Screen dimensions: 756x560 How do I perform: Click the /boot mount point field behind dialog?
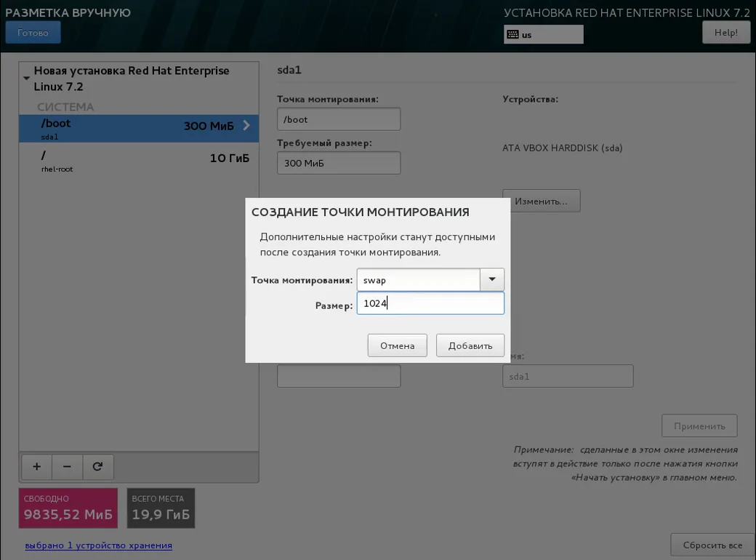(339, 119)
